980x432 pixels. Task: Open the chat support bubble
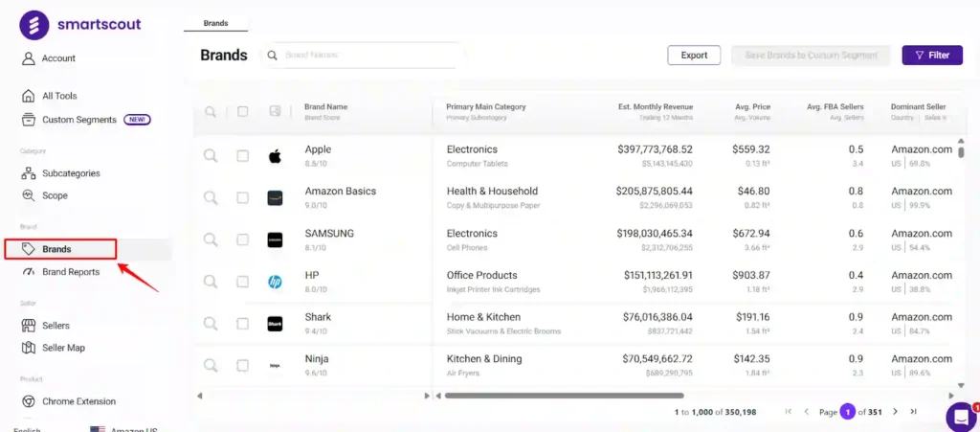[961, 416]
